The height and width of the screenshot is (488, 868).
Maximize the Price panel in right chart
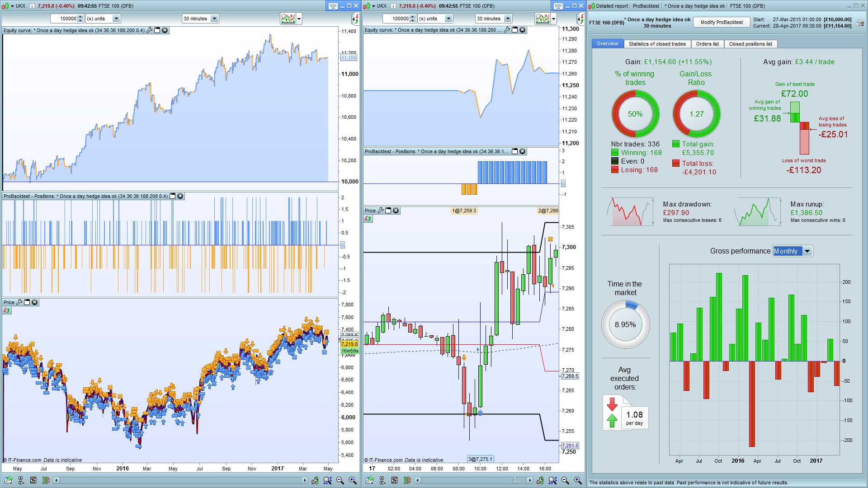click(388, 211)
